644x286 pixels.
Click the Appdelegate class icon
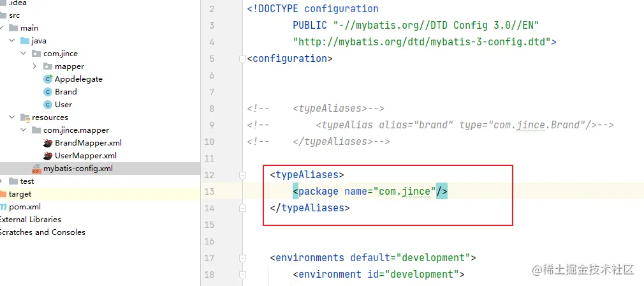[x=48, y=79]
